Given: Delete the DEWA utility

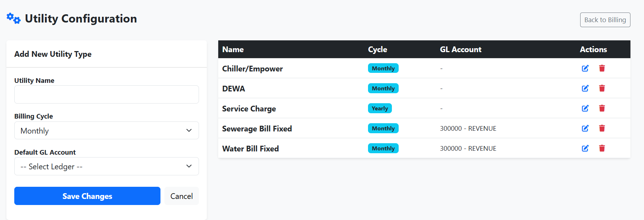Looking at the screenshot, I should (602, 88).
